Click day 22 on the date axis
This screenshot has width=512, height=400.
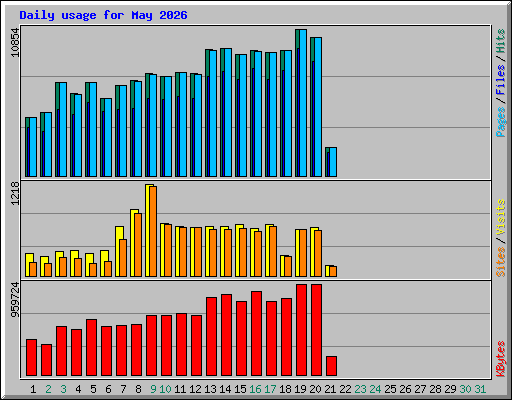pos(345,389)
